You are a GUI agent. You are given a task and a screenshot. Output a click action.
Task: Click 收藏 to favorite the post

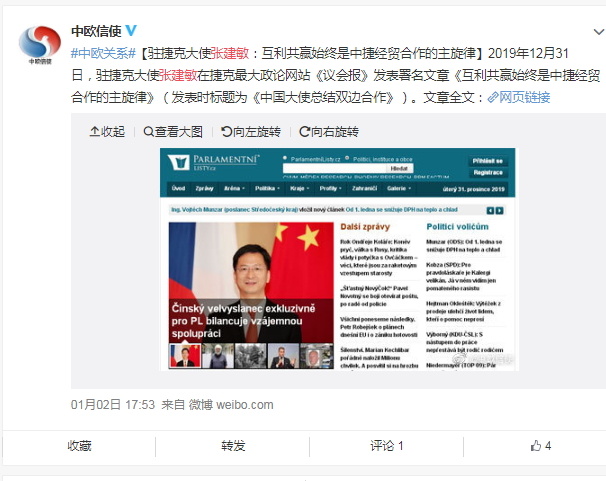point(79,446)
